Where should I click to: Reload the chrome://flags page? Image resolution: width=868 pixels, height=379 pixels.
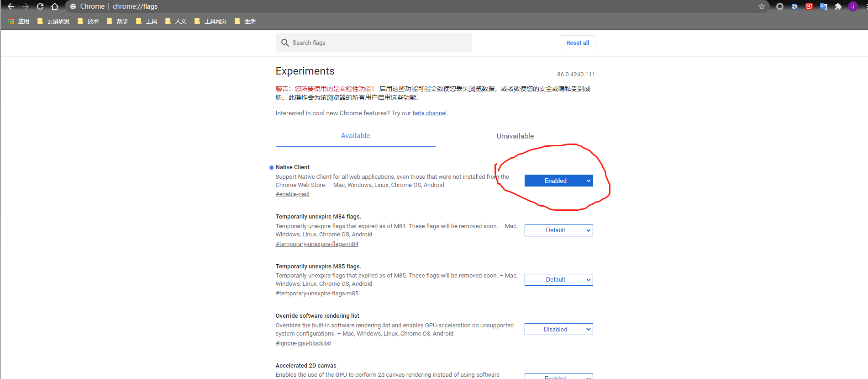40,6
